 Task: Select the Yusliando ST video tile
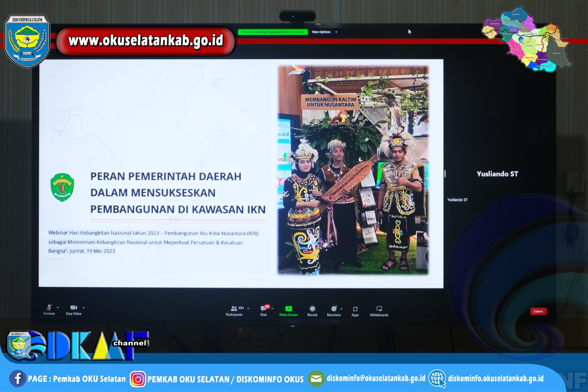click(x=497, y=174)
